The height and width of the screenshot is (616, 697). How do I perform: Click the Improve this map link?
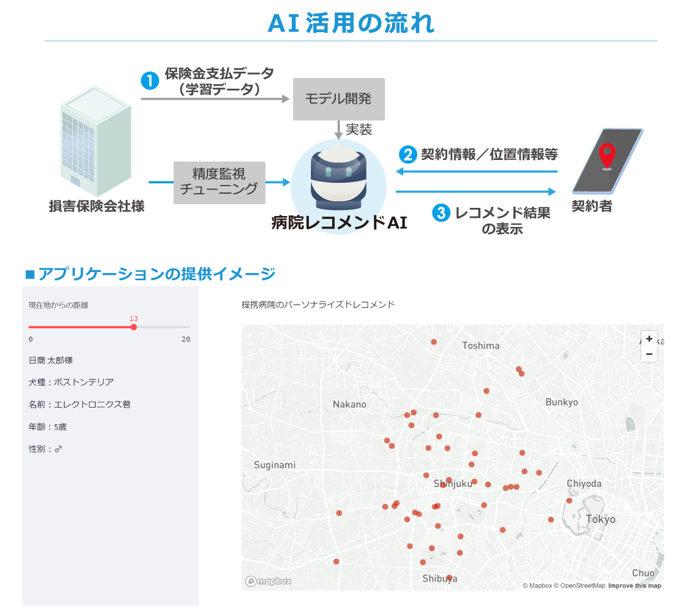point(634,586)
